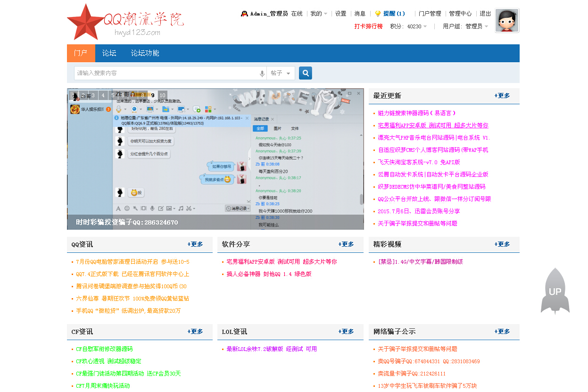Click +更多 in the LOL资讯 section

[x=346, y=332]
